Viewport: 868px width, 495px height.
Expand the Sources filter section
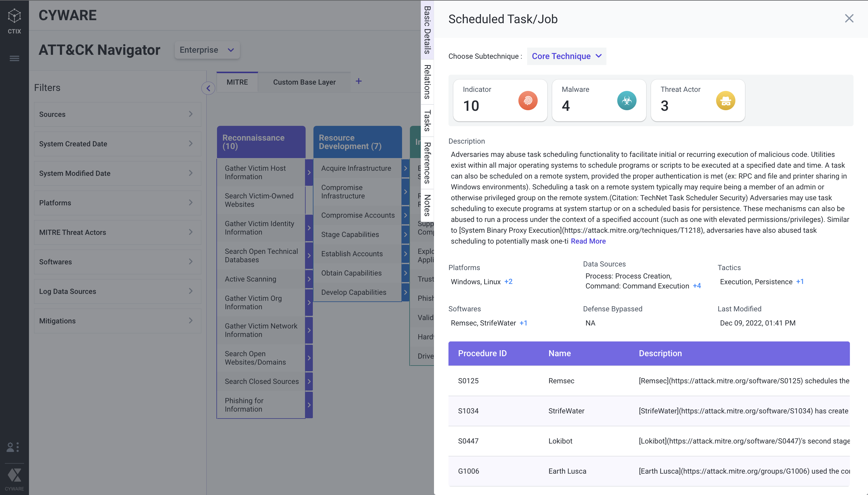click(x=116, y=114)
